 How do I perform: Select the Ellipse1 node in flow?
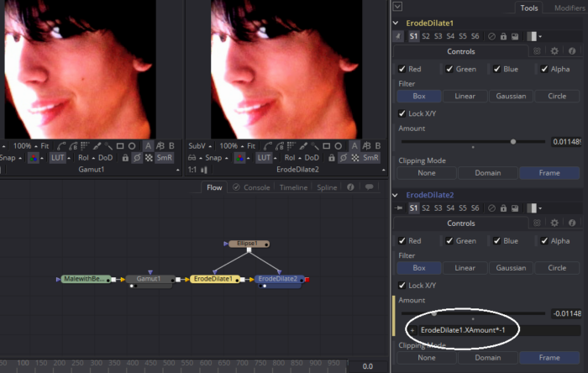[x=249, y=244]
